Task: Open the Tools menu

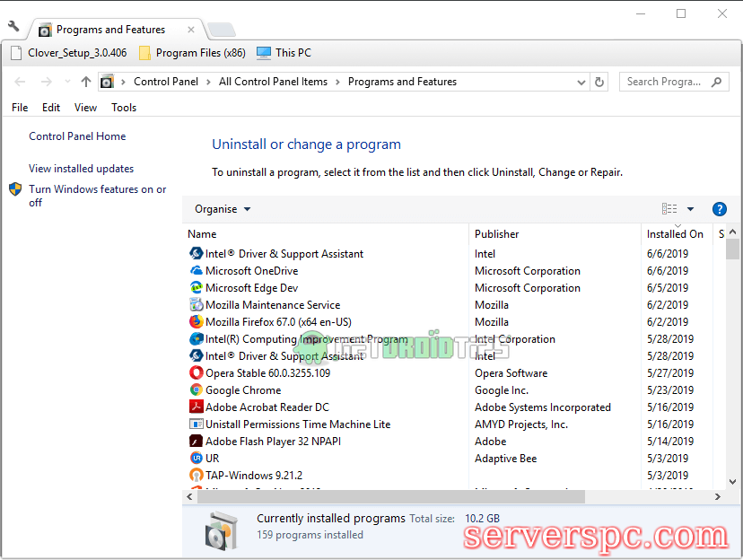Action: click(x=124, y=108)
